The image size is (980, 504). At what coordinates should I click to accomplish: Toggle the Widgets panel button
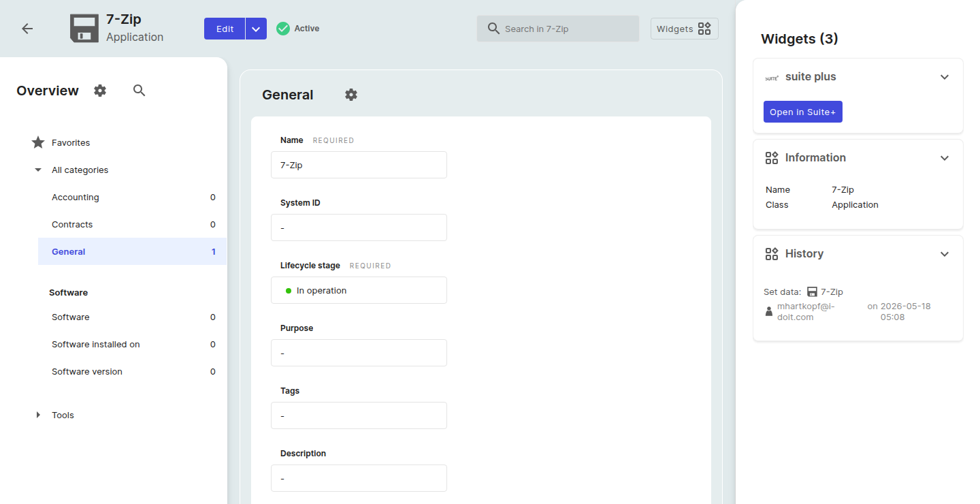(x=684, y=29)
